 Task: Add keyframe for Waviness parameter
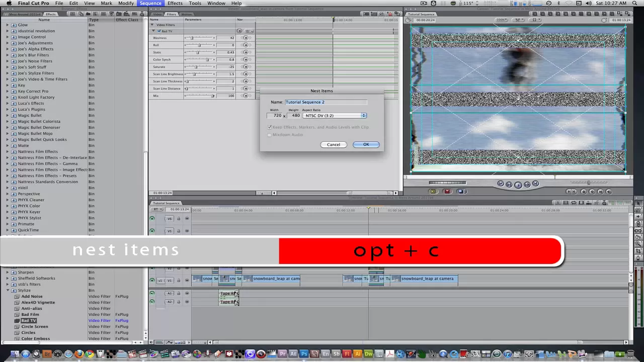(246, 38)
